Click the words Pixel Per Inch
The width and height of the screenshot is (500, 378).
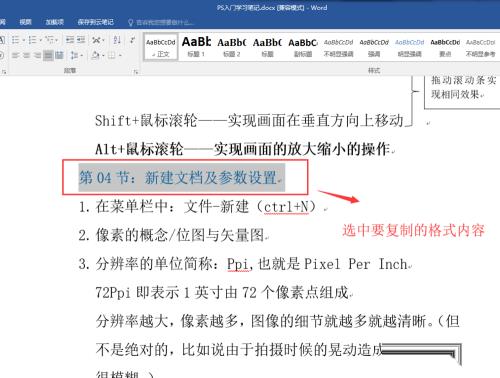356,264
